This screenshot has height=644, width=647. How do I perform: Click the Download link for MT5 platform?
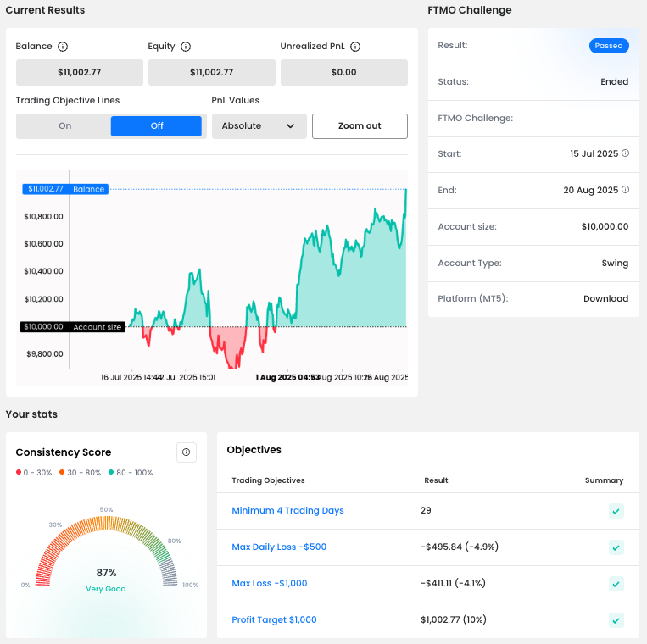pyautogui.click(x=605, y=299)
